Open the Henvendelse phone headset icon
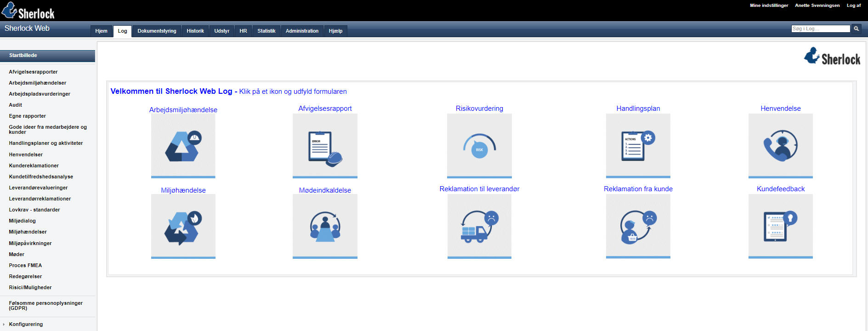 tap(781, 146)
